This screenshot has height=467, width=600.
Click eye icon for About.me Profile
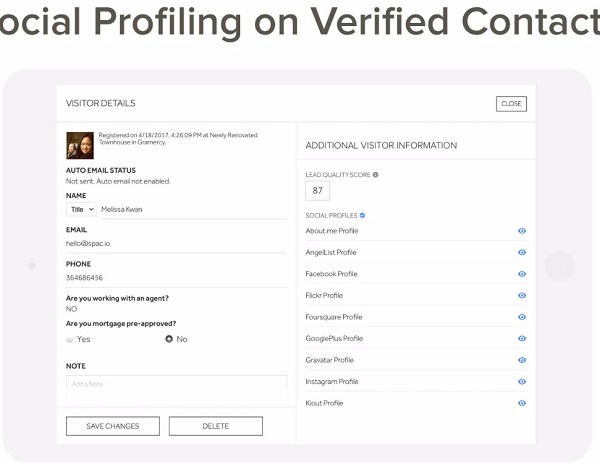522,231
